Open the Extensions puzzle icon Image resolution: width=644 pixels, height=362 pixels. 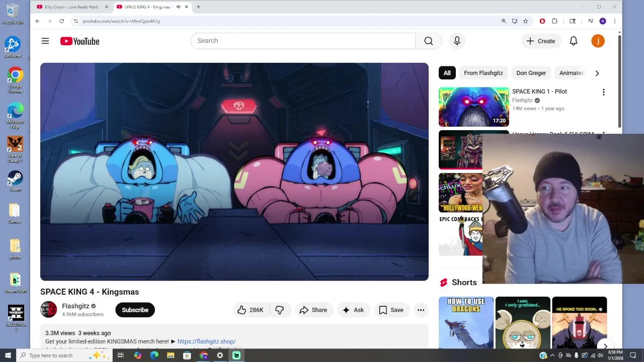(x=554, y=21)
